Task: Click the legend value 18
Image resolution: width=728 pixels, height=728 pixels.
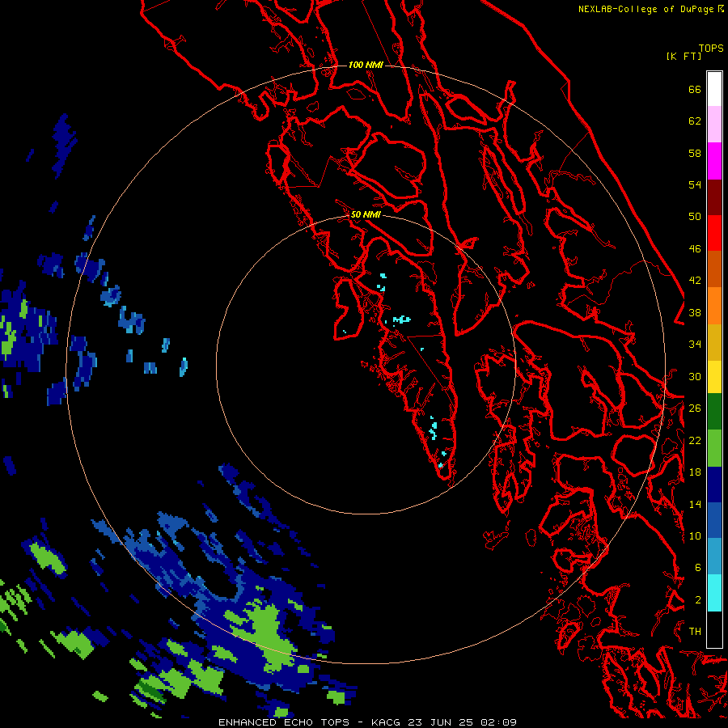Action: click(695, 472)
